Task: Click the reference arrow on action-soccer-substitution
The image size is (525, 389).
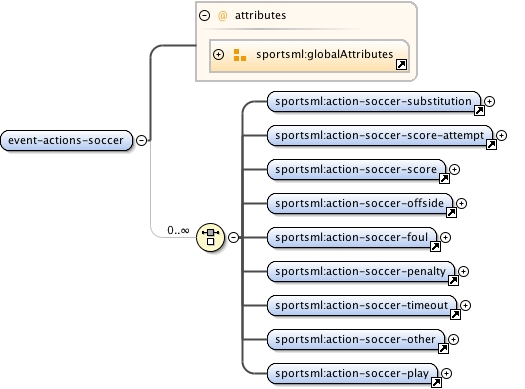Action: click(x=479, y=110)
